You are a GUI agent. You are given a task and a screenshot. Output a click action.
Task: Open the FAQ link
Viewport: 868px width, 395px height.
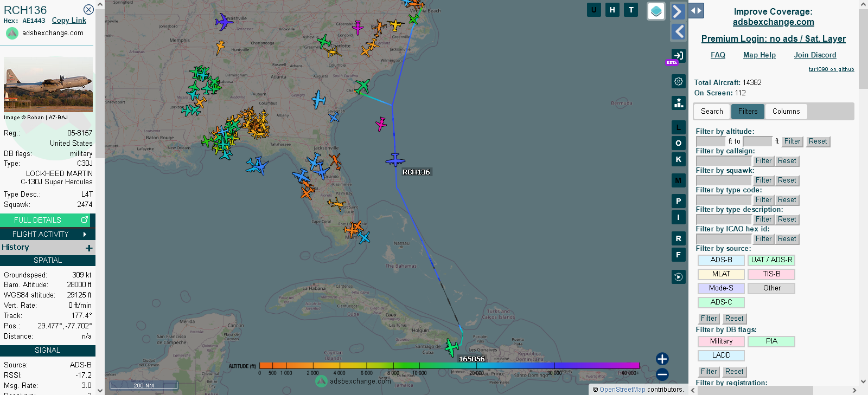(x=718, y=55)
